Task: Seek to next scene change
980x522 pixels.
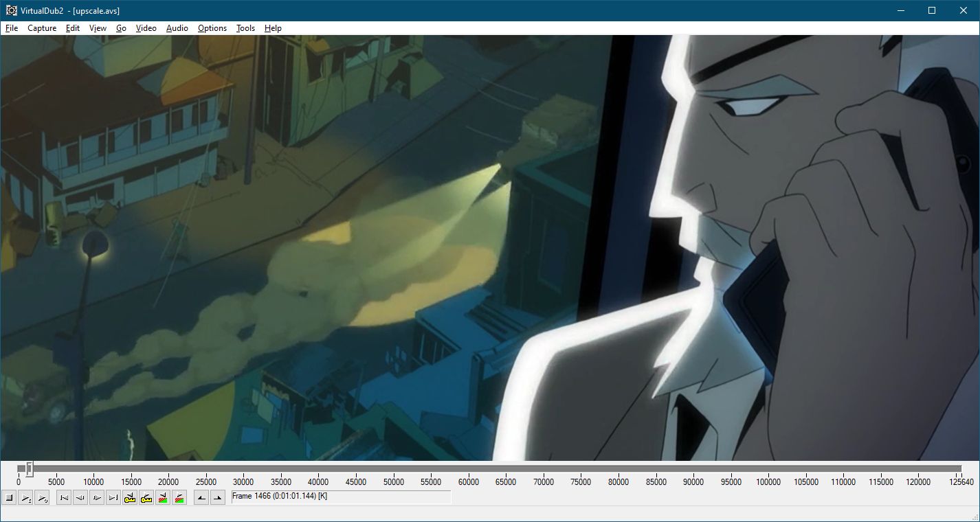Action: 179,498
